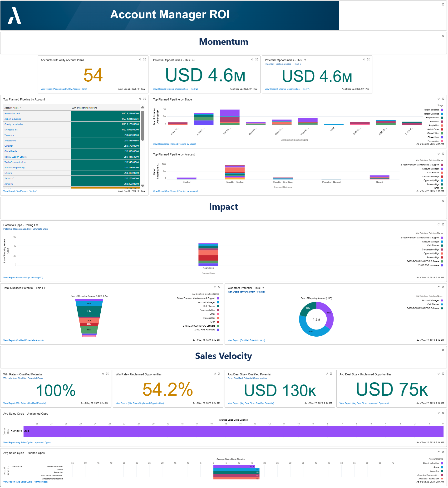This screenshot has width=448, height=488.
Task: Open the Hewlett Packard account link
Action: pyautogui.click(x=12, y=114)
